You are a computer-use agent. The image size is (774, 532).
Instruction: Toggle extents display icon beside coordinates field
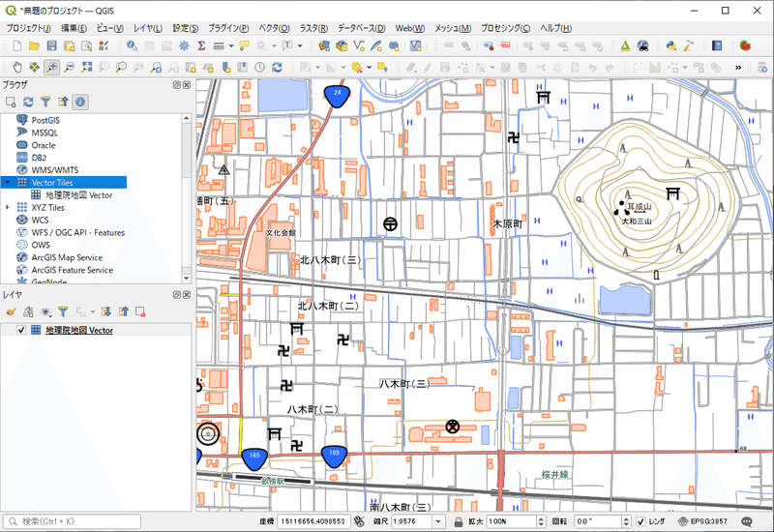(x=359, y=521)
